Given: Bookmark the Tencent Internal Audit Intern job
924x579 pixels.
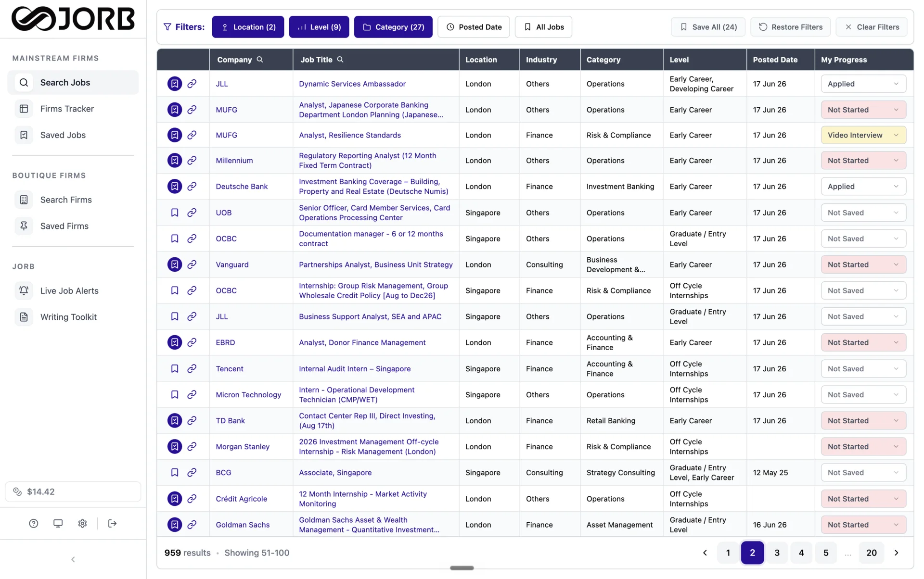Looking at the screenshot, I should [175, 369].
